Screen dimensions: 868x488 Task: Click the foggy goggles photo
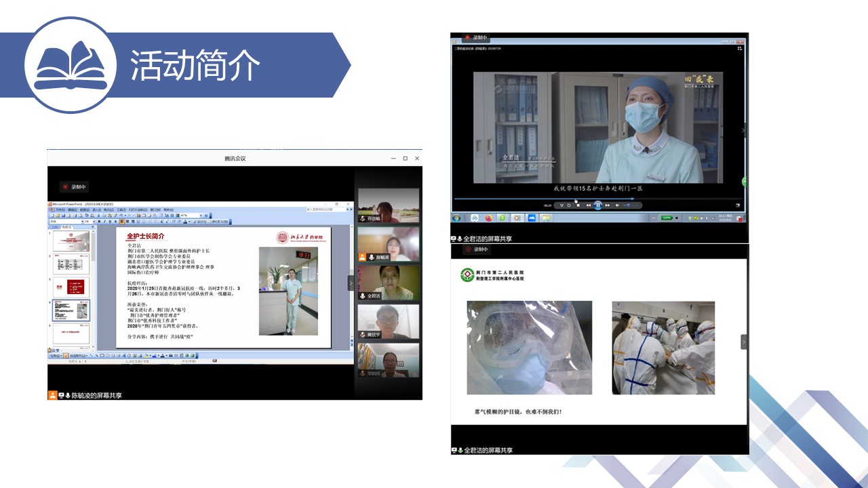(x=530, y=348)
